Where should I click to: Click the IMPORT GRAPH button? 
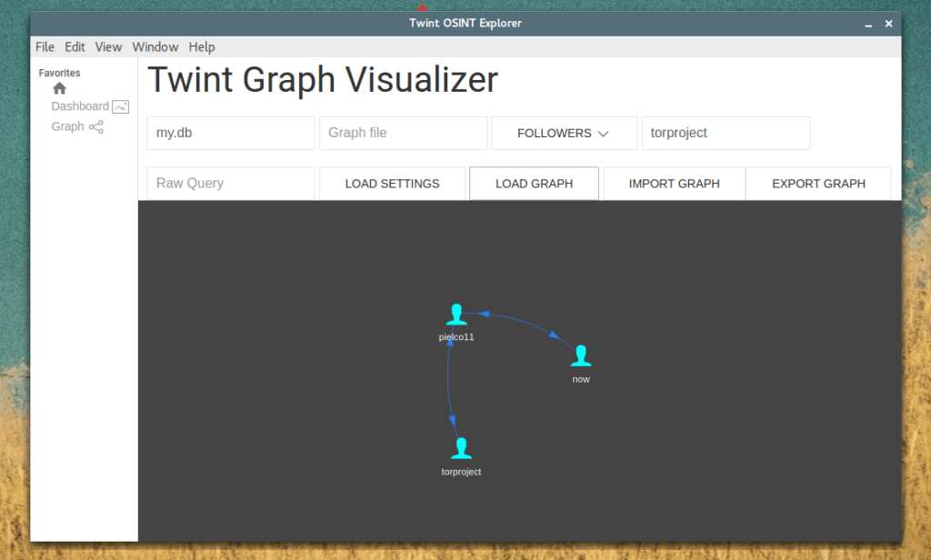674,184
